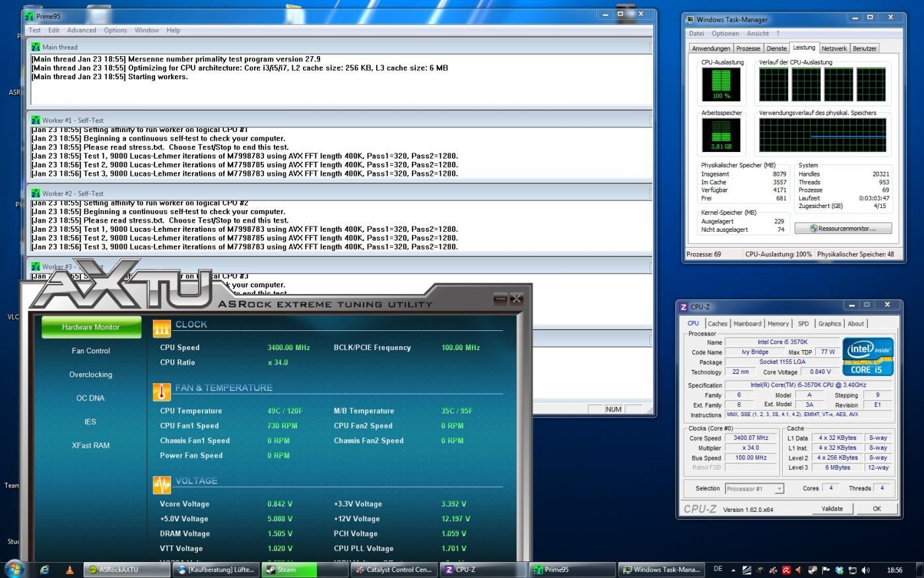924x578 pixels.
Task: Open the Help menu in Prime95
Action: point(173,30)
